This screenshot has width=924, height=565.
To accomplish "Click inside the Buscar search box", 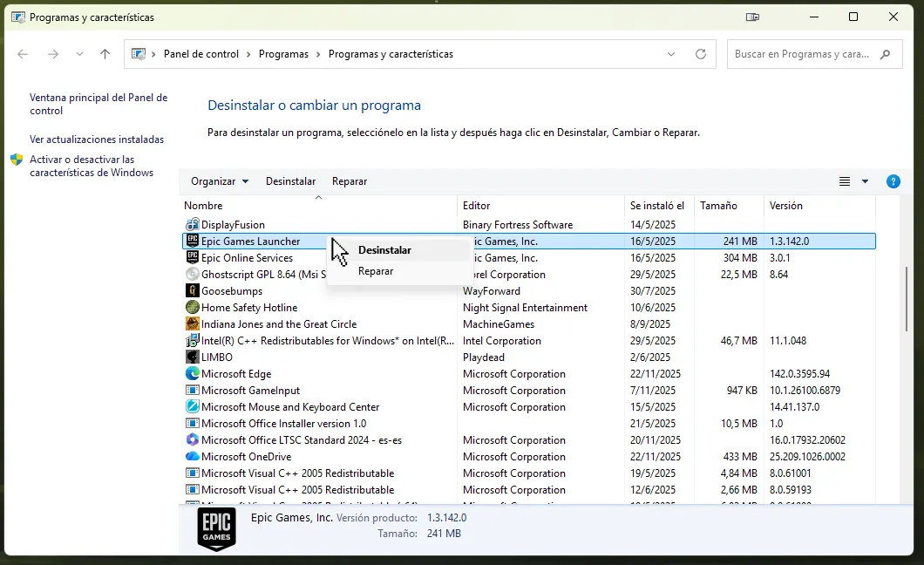I will point(802,53).
